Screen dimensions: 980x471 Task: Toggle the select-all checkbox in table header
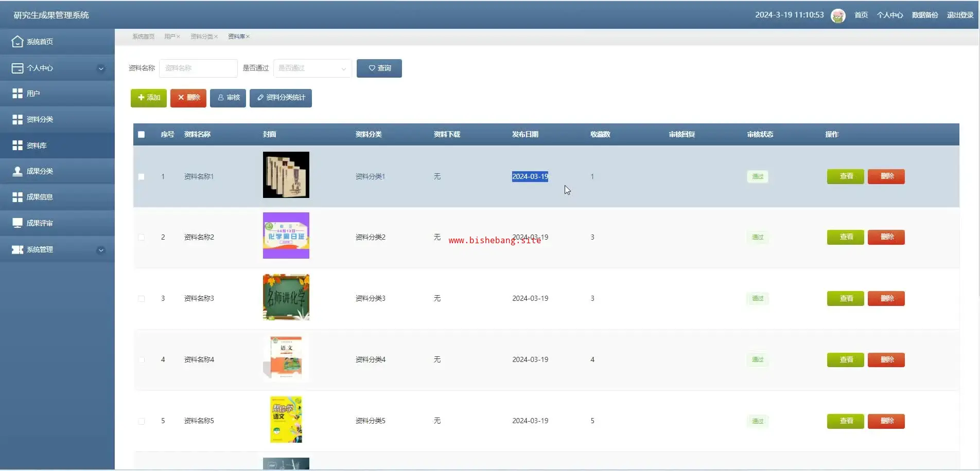tap(142, 135)
